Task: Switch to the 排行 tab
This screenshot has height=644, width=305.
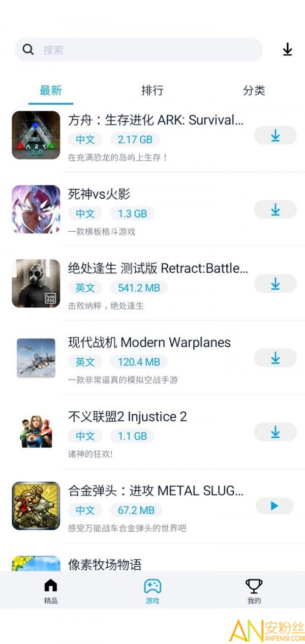Action: pyautogui.click(x=152, y=90)
